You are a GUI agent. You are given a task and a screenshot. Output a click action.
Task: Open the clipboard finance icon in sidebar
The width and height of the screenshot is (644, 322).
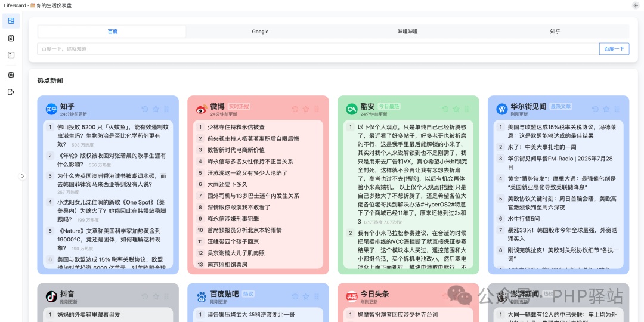pyautogui.click(x=11, y=38)
